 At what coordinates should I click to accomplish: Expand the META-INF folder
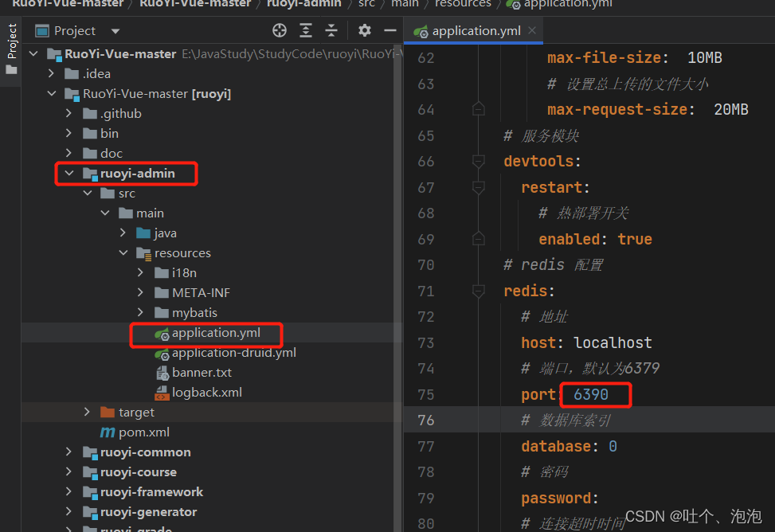point(141,292)
